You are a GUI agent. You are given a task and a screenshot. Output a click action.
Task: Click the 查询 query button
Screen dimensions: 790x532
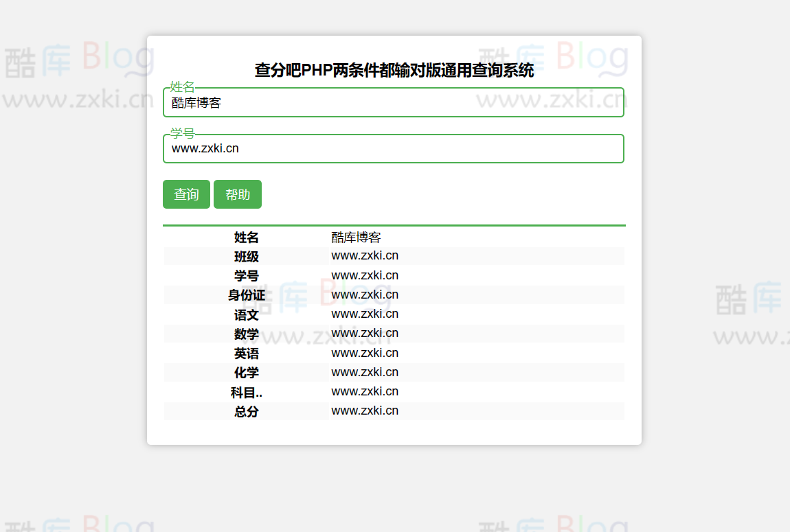pos(185,194)
